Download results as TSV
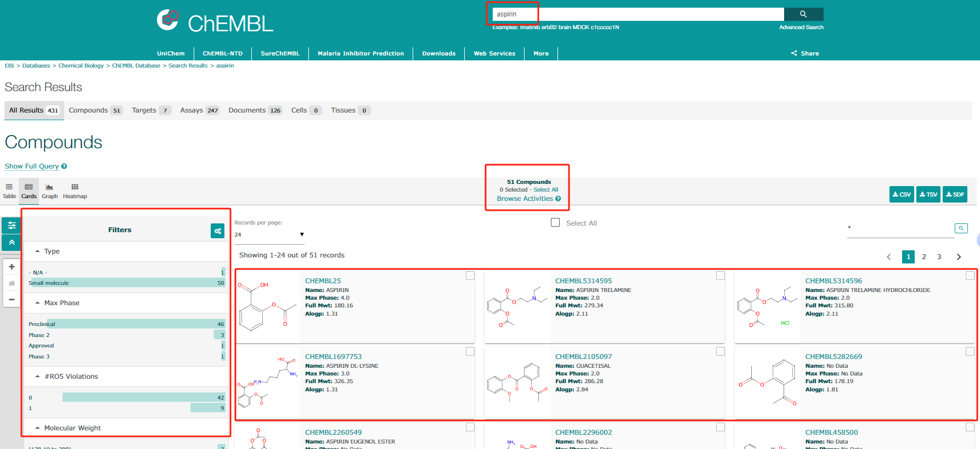980x449 pixels. pyautogui.click(x=928, y=194)
